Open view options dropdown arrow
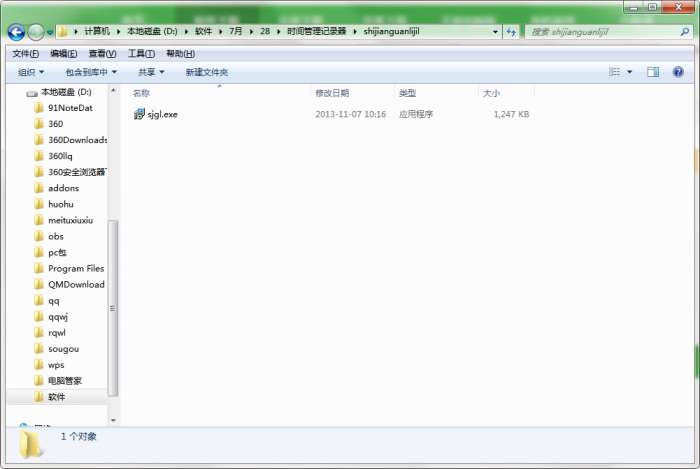 tap(629, 72)
